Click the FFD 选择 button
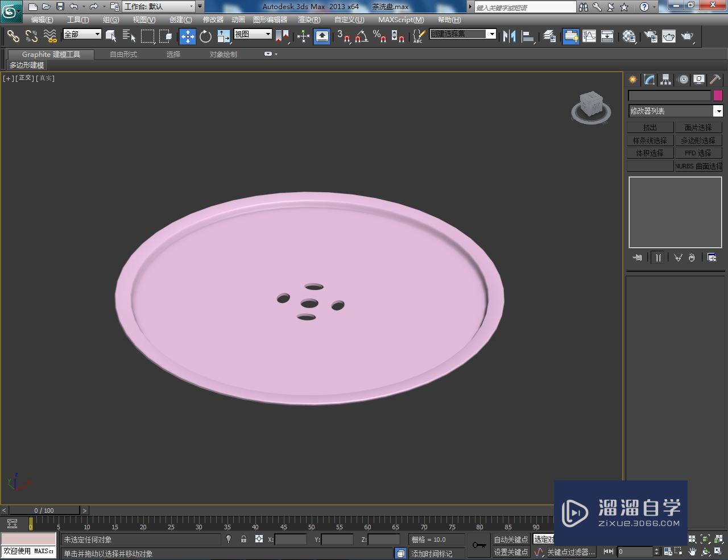728x560 pixels. click(698, 153)
